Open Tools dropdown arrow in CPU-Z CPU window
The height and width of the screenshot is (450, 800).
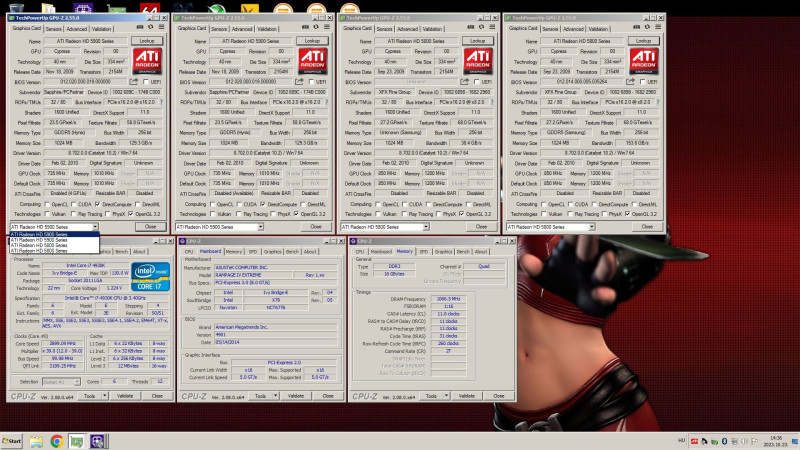[x=105, y=395]
